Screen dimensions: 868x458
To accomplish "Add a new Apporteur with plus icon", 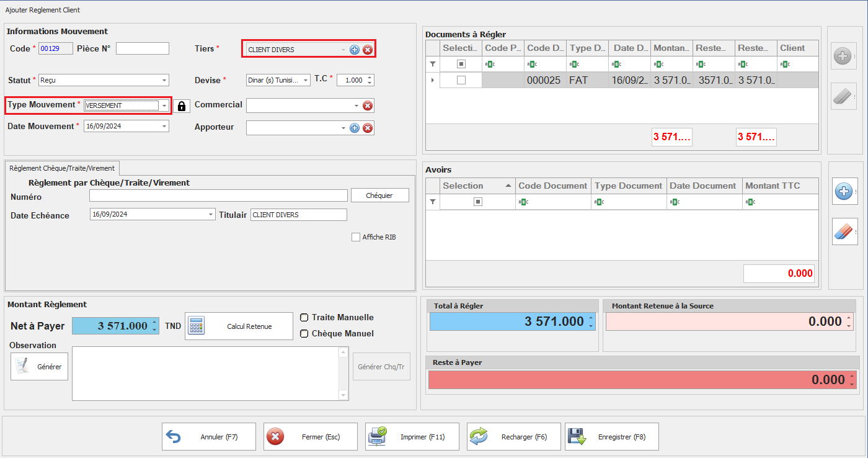I will click(355, 128).
